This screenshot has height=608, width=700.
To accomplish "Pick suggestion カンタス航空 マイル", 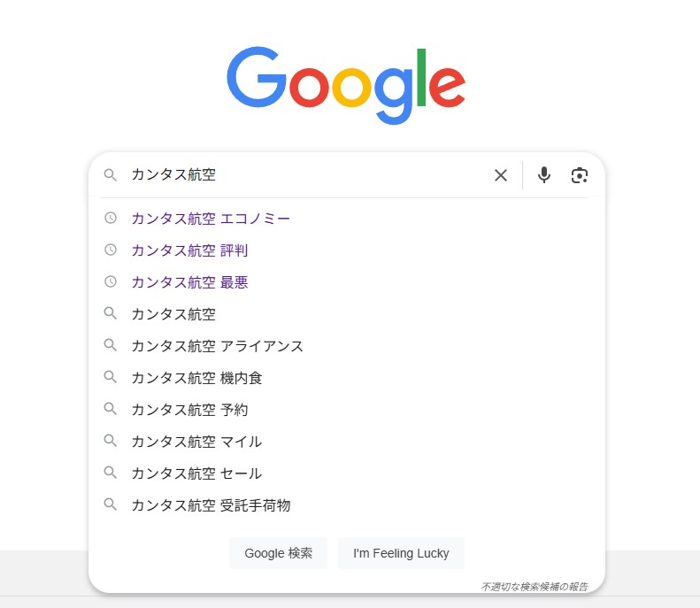I will (346, 442).
